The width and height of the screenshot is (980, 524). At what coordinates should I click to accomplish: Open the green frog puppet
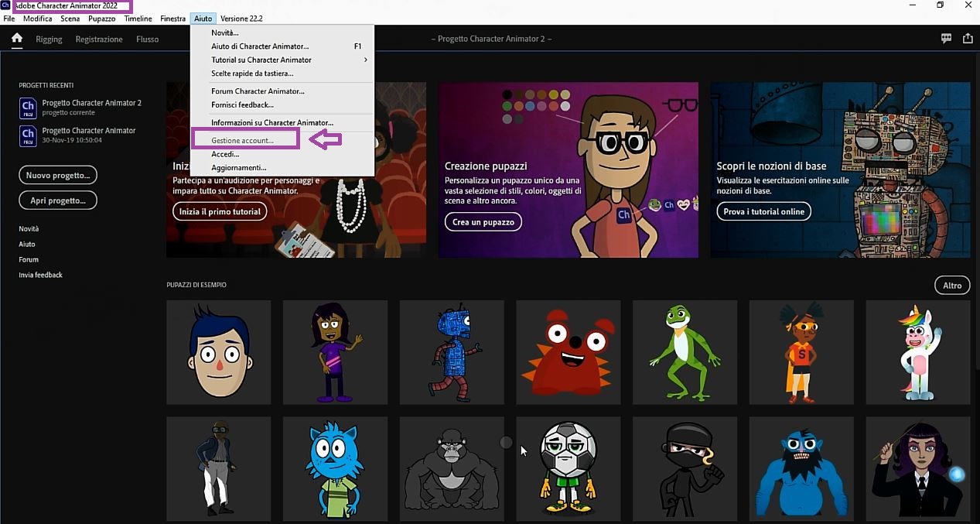coord(685,352)
